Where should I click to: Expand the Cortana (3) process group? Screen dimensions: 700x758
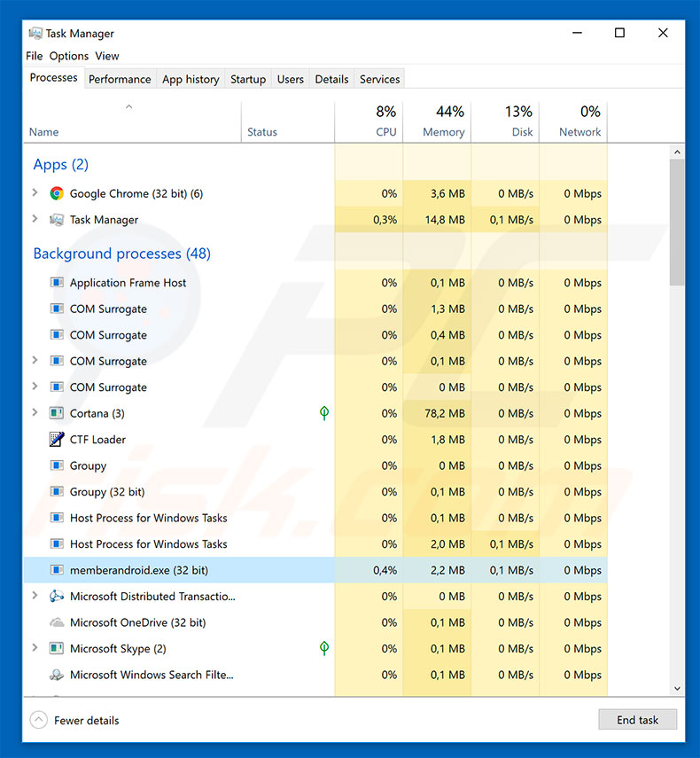pyautogui.click(x=35, y=412)
